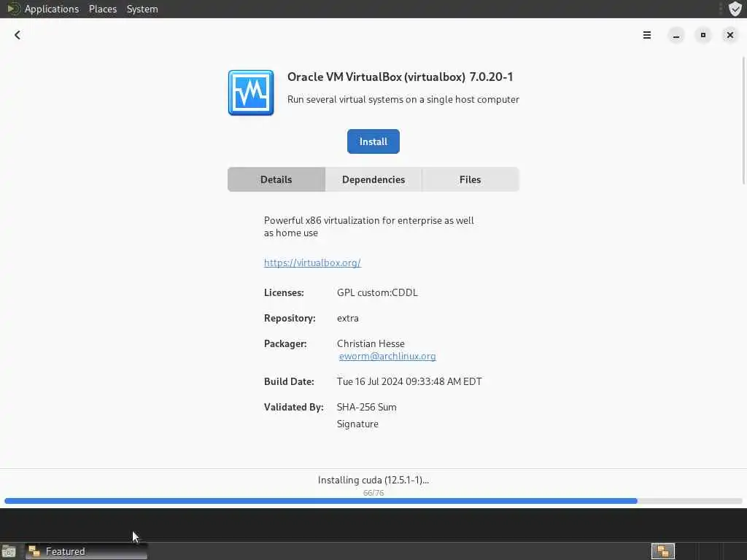Select the Details tab
Image resolution: width=747 pixels, height=560 pixels.
(x=276, y=179)
